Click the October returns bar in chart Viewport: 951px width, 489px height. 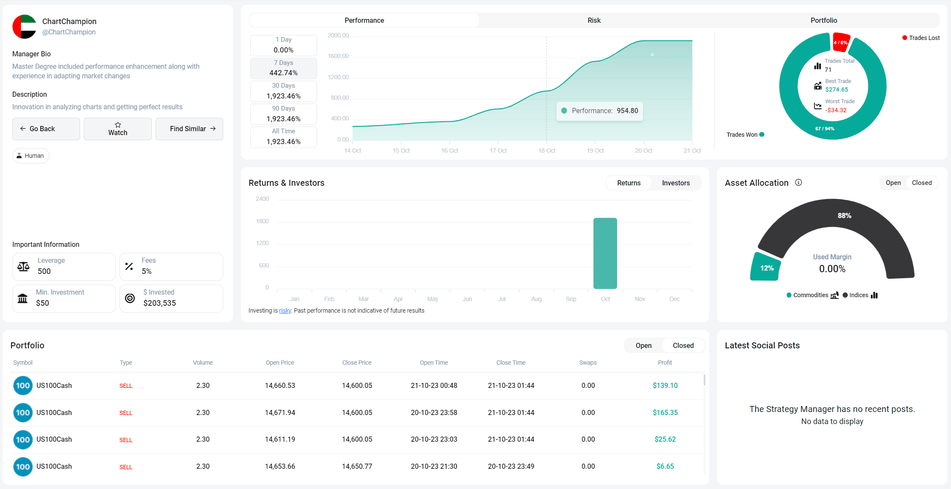click(605, 253)
